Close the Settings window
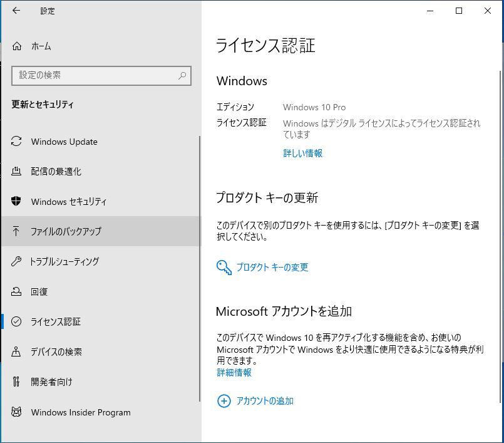This screenshot has width=504, height=443. [488, 11]
